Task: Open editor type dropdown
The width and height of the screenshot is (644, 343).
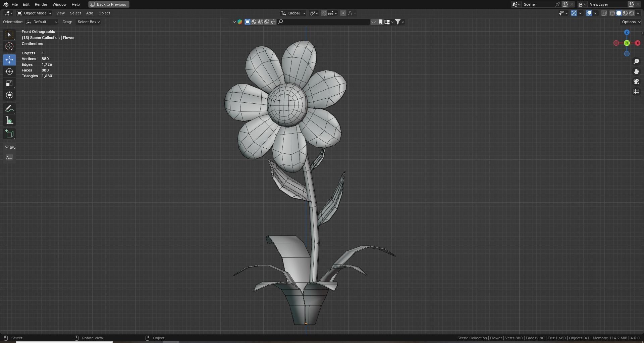Action: (x=8, y=13)
